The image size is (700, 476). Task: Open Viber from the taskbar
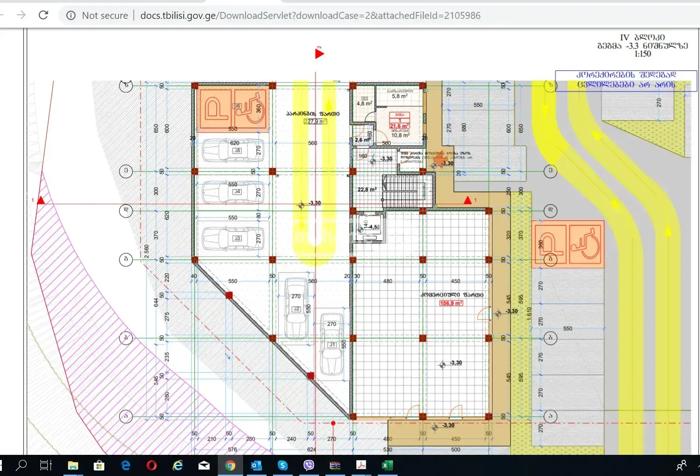tap(308, 466)
